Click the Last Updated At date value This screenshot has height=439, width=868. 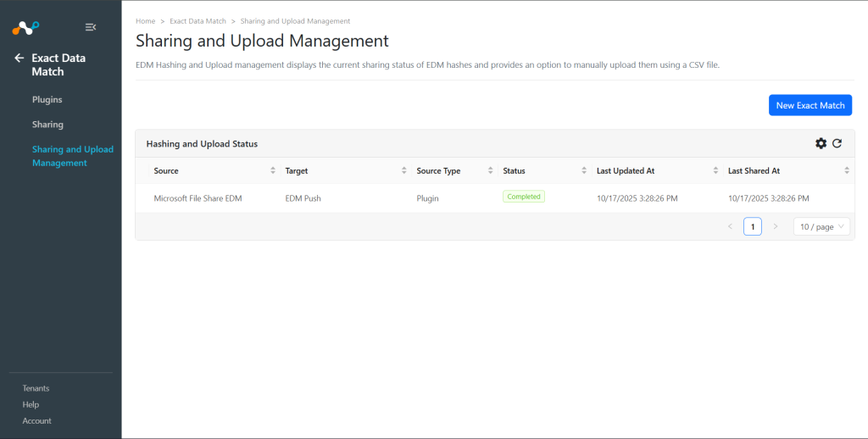[637, 198]
